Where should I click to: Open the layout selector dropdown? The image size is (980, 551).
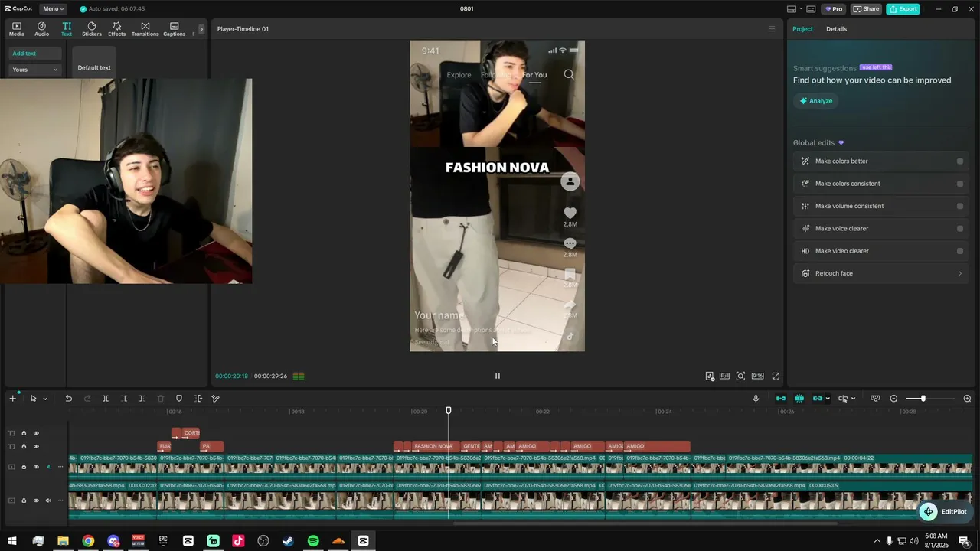click(794, 9)
